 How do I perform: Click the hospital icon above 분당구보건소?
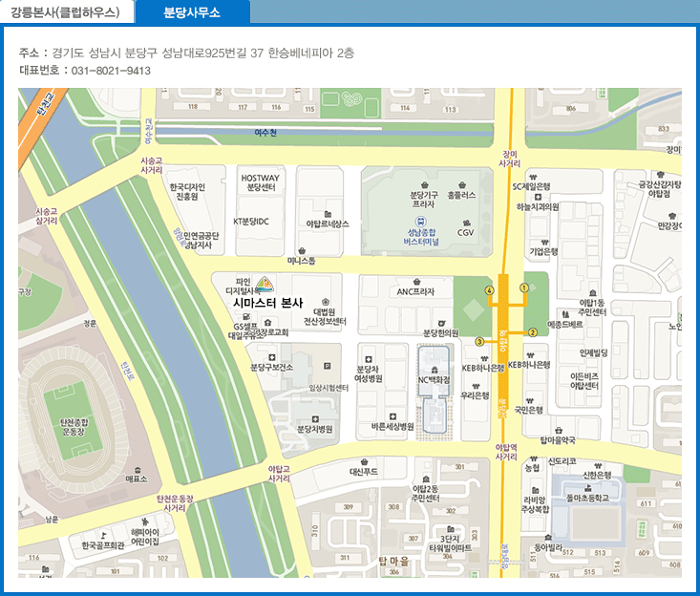tap(272, 357)
